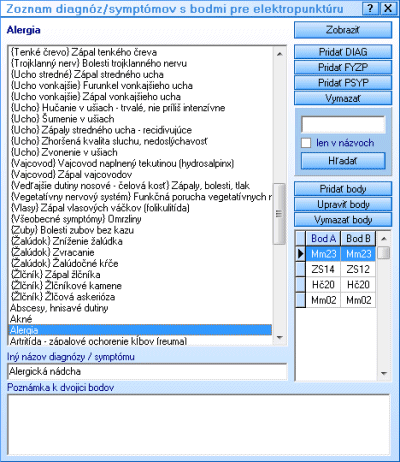Click Pridať PSYP button
The image size is (400, 462).
(343, 83)
